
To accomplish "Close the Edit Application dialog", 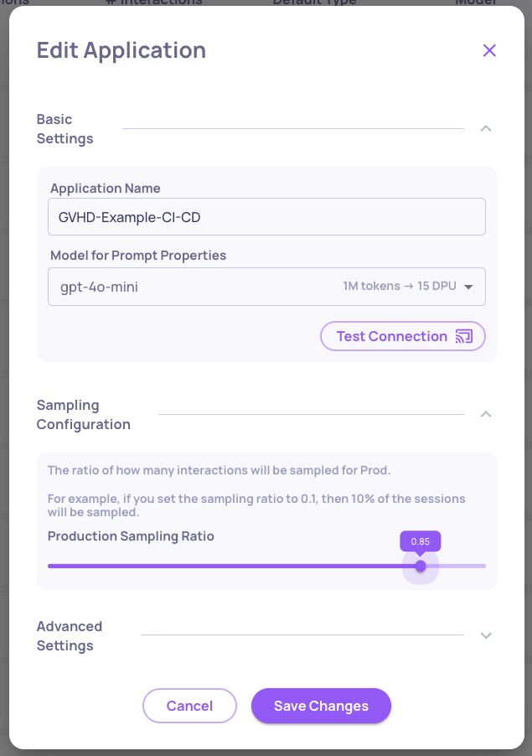I will (489, 50).
